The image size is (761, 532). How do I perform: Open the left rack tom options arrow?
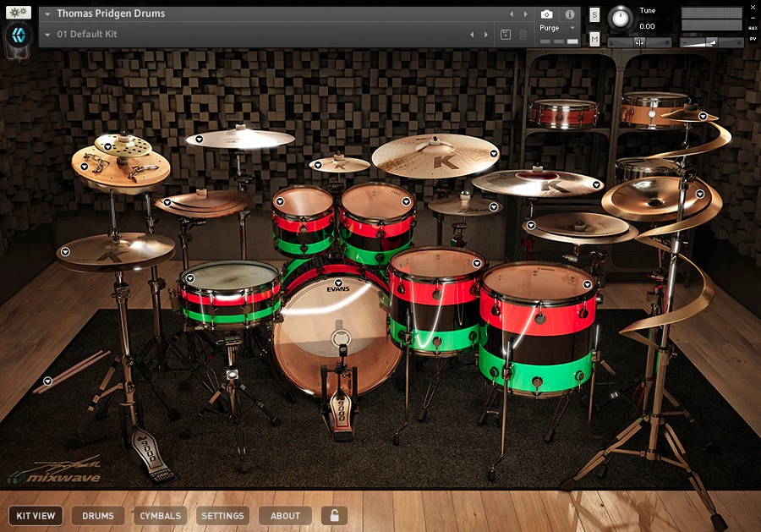point(280,201)
